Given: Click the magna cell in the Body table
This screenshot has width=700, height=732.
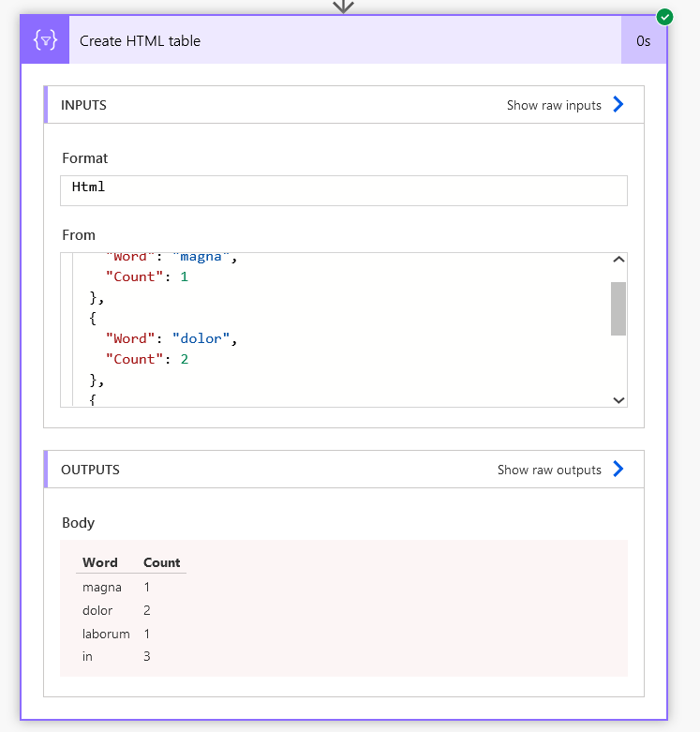Looking at the screenshot, I should point(102,587).
